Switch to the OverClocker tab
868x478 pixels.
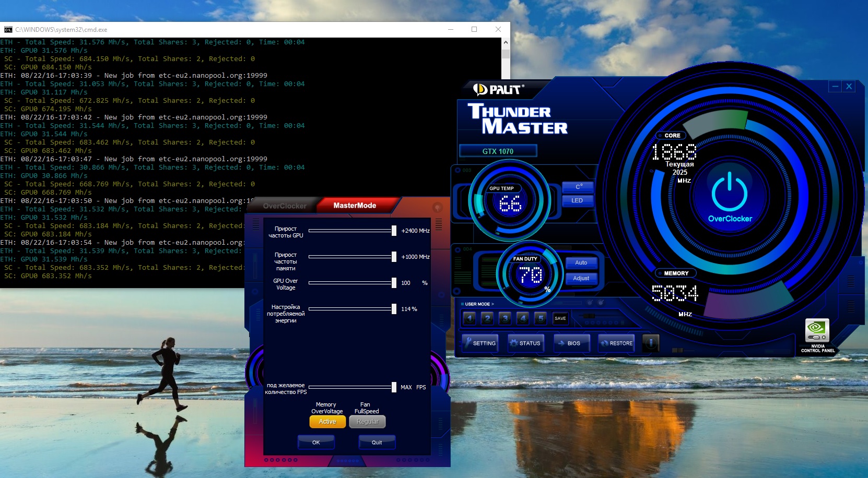[285, 206]
